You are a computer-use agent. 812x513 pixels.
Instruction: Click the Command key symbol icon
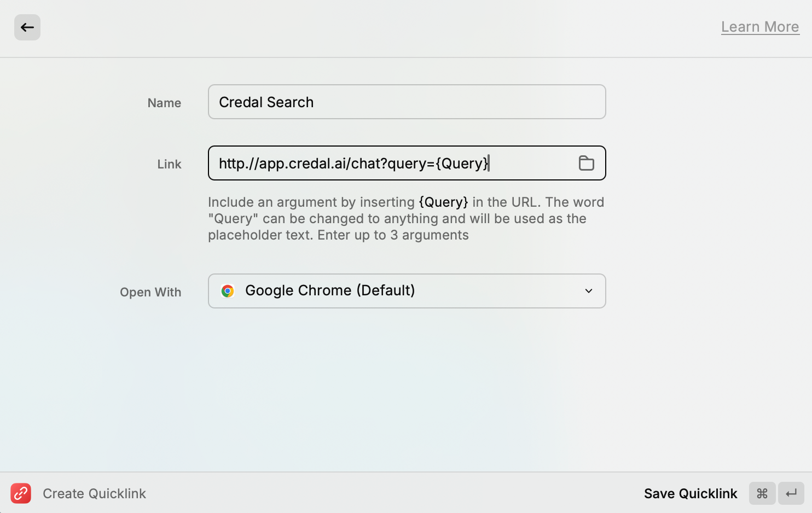(x=762, y=493)
